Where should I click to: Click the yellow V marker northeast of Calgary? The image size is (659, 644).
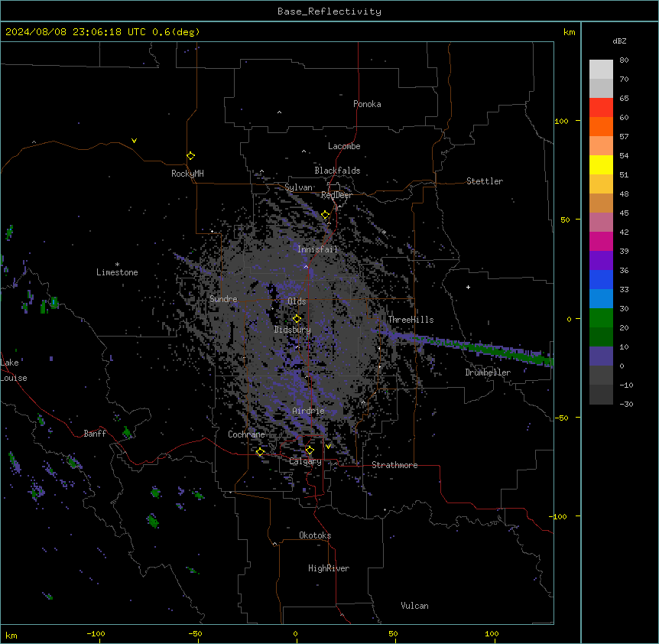328,447
